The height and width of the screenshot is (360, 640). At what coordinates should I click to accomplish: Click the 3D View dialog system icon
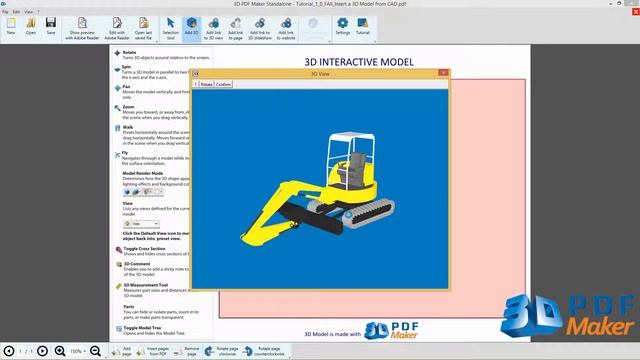click(196, 73)
